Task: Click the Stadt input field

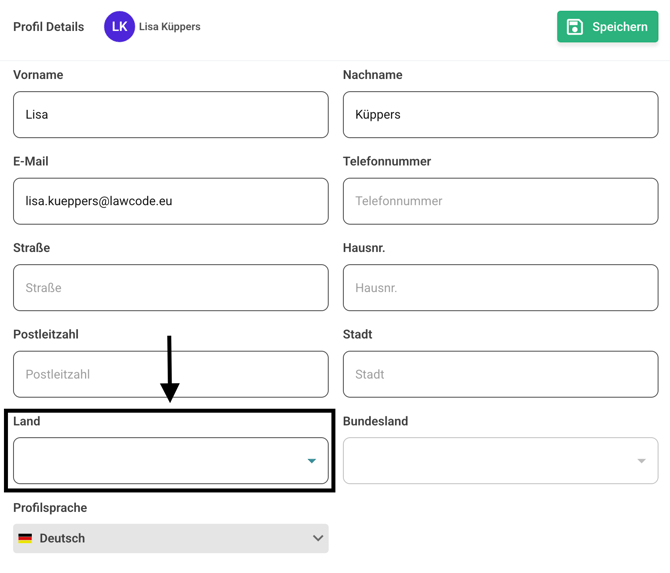Action: (x=500, y=375)
